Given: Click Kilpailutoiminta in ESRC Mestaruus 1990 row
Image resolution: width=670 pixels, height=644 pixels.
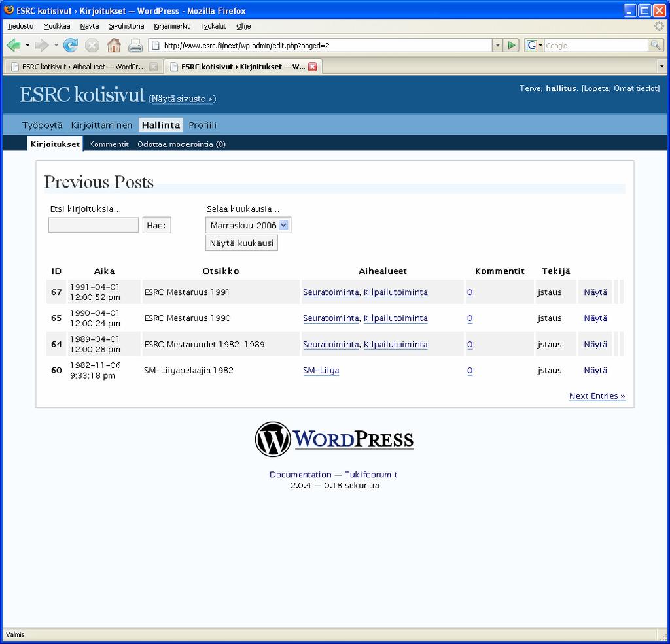Looking at the screenshot, I should click(x=396, y=318).
